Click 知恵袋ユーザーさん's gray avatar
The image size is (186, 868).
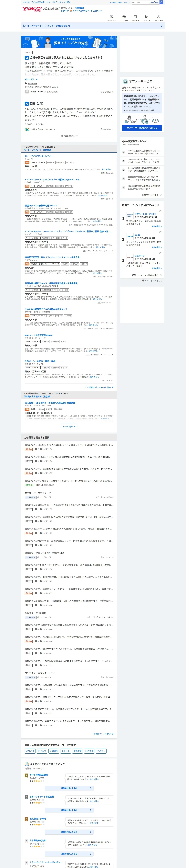coord(27,92)
